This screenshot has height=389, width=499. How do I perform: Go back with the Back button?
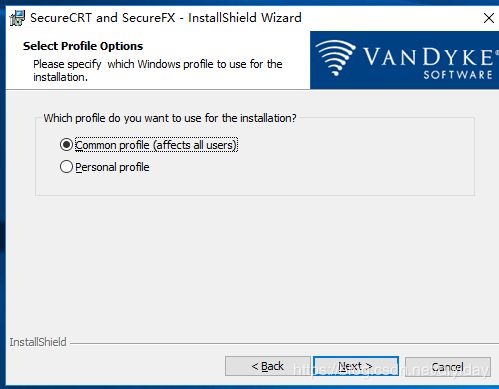[x=267, y=366]
